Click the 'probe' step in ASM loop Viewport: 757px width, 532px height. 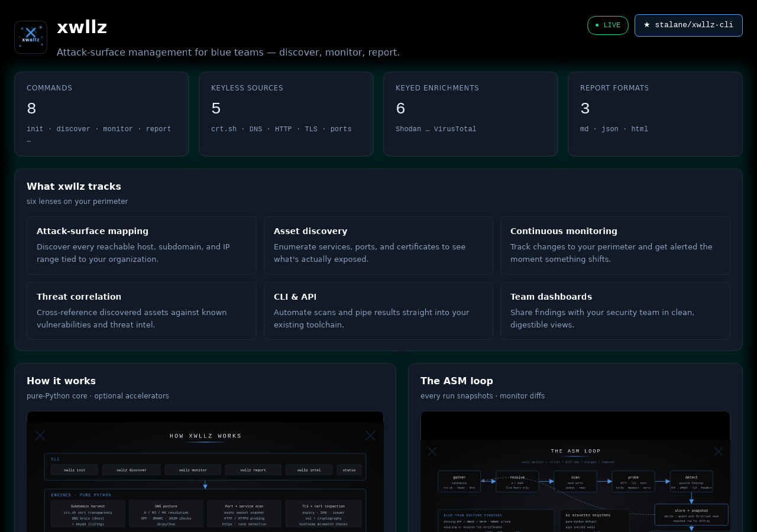click(x=633, y=481)
